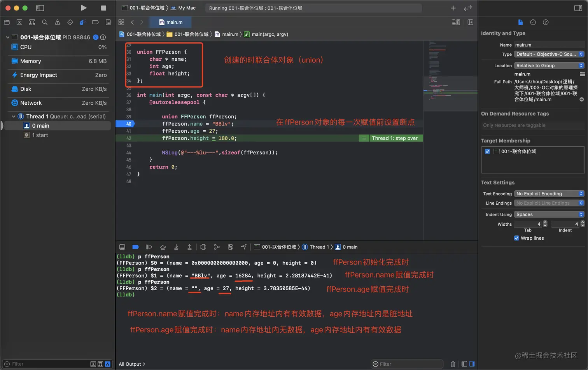This screenshot has height=370, width=588.
Task: Step out in the debug bar
Action: (189, 247)
